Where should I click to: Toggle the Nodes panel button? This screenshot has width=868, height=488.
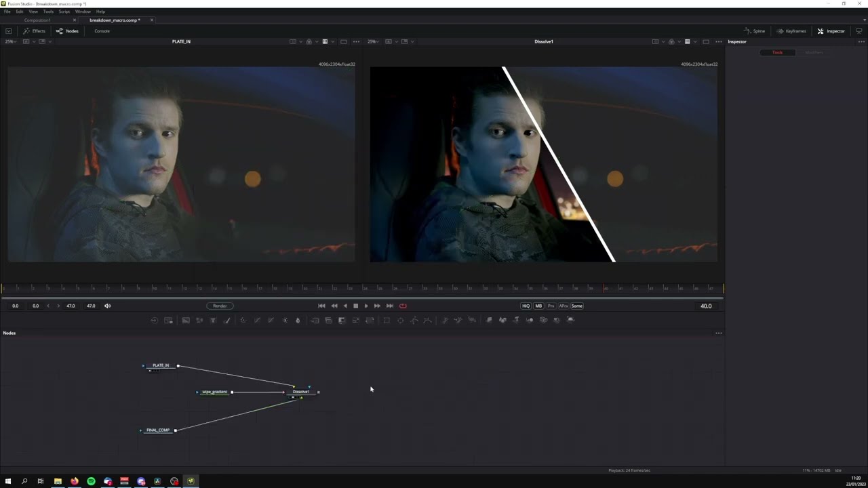68,31
